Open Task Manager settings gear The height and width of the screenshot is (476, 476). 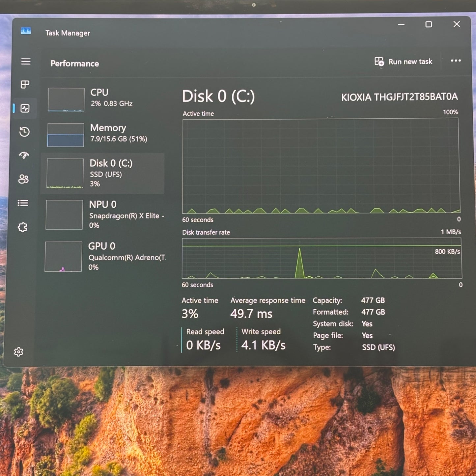(19, 352)
